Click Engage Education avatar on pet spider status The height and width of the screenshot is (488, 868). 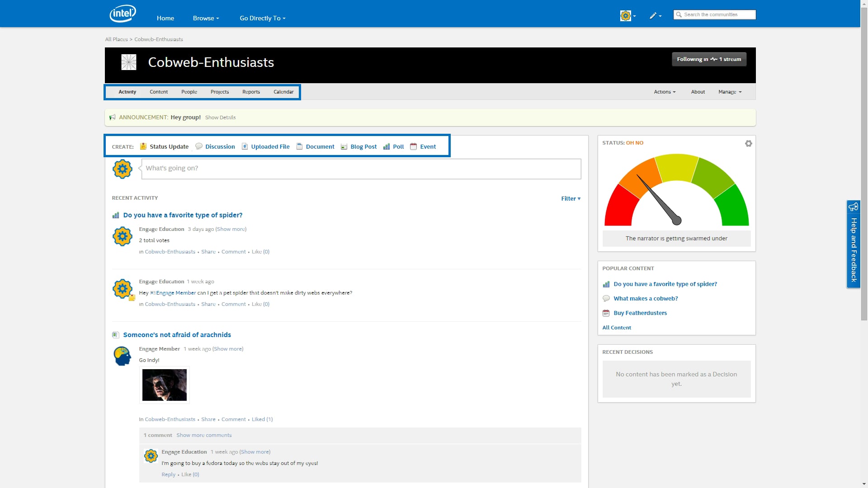[x=122, y=289]
